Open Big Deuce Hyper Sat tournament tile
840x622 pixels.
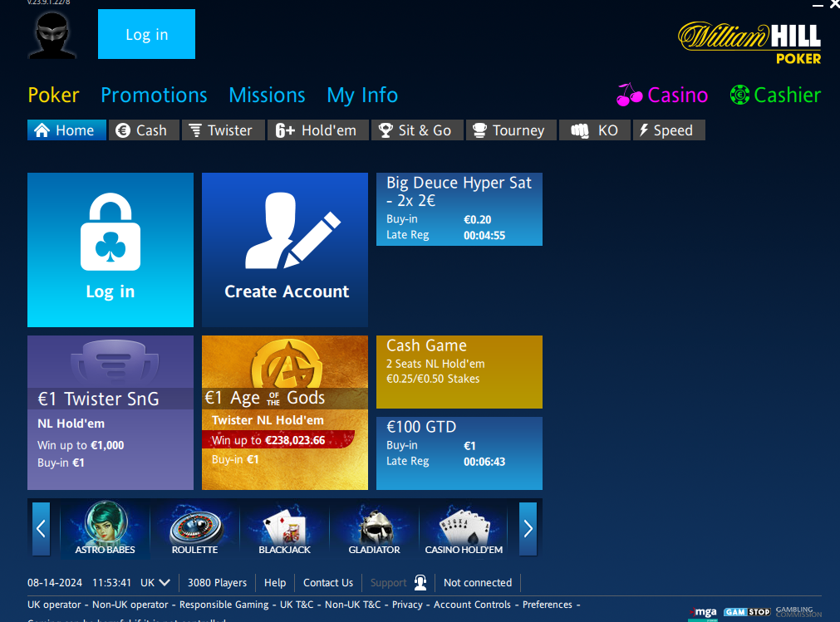click(459, 208)
